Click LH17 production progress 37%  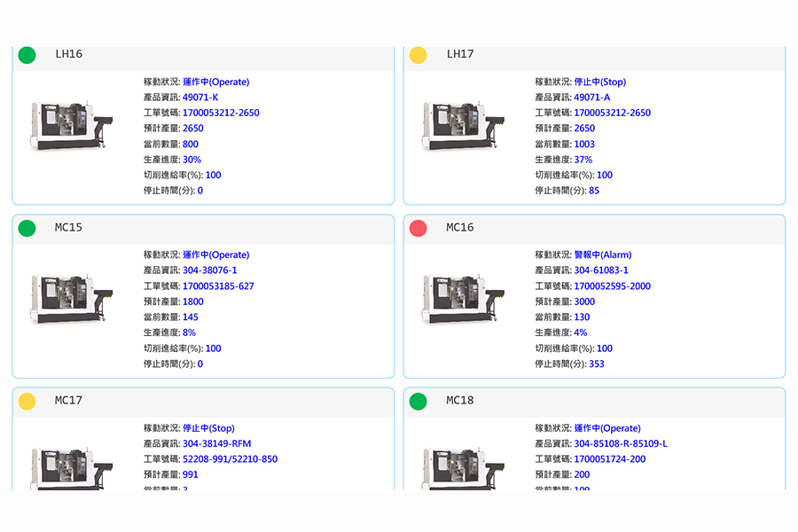pyautogui.click(x=583, y=160)
